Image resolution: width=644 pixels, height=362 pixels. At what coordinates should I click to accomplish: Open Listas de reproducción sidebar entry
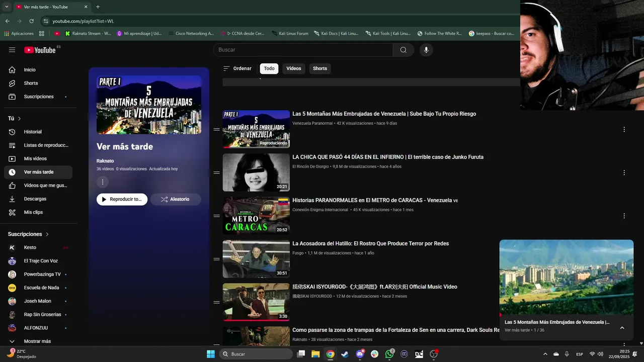click(38, 145)
